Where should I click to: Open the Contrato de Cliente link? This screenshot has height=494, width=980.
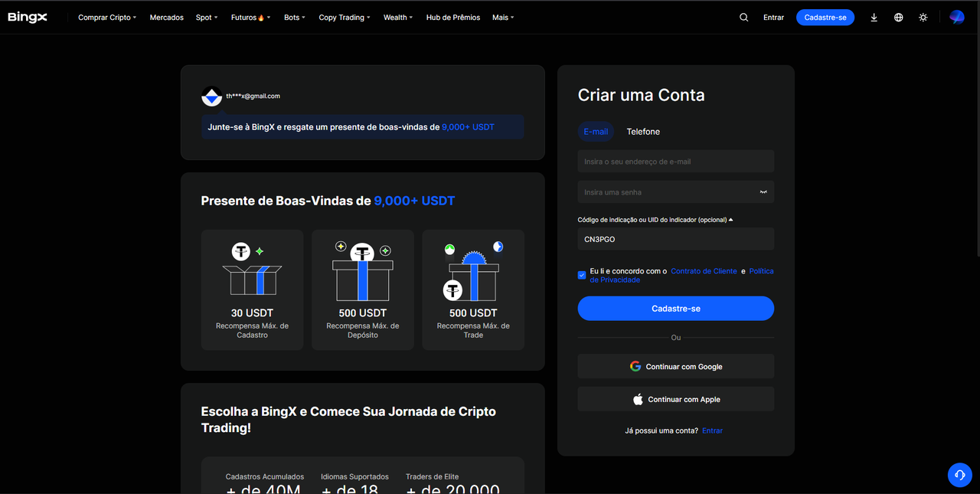tap(704, 271)
